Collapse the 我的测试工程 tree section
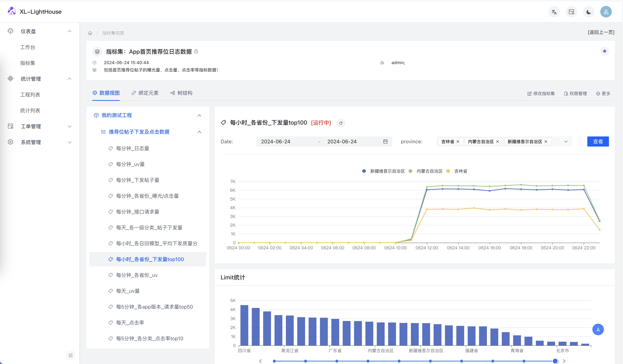 199,115
